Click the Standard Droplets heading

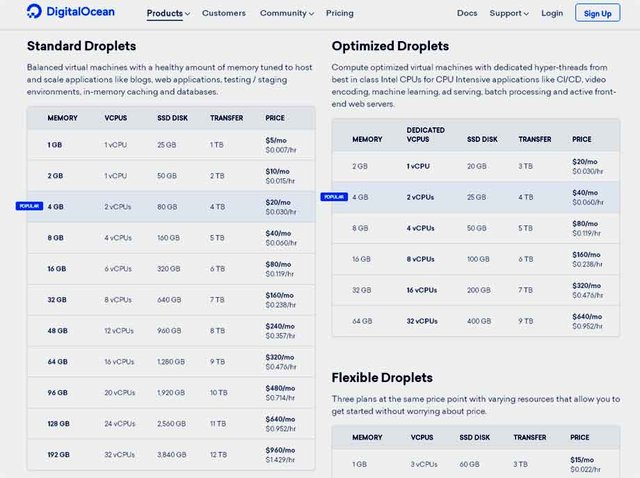tap(82, 46)
